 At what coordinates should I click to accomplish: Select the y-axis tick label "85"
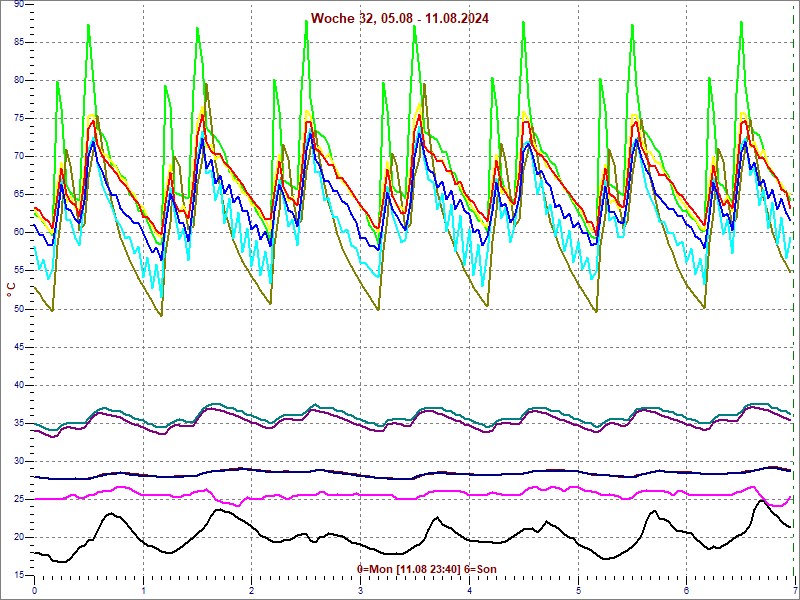pyautogui.click(x=18, y=42)
